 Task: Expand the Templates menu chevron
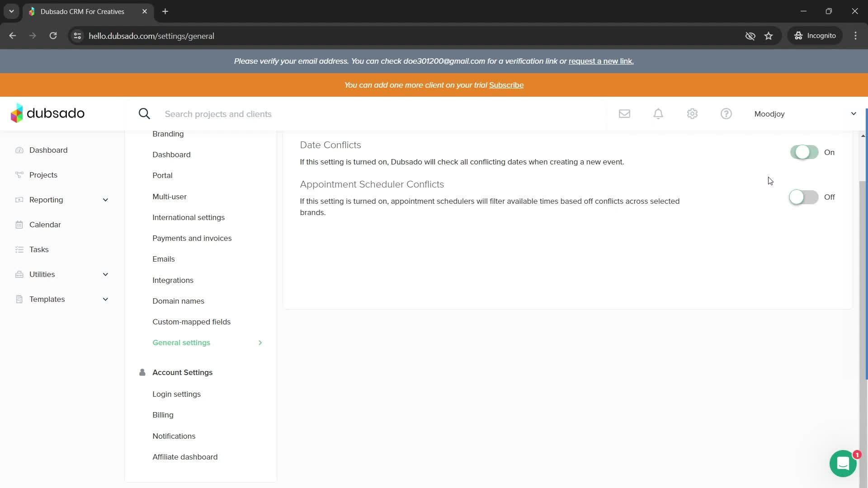click(x=105, y=299)
